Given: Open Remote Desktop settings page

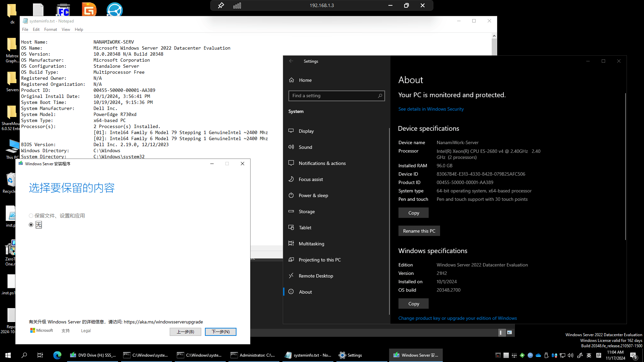Looking at the screenshot, I should pos(316,276).
